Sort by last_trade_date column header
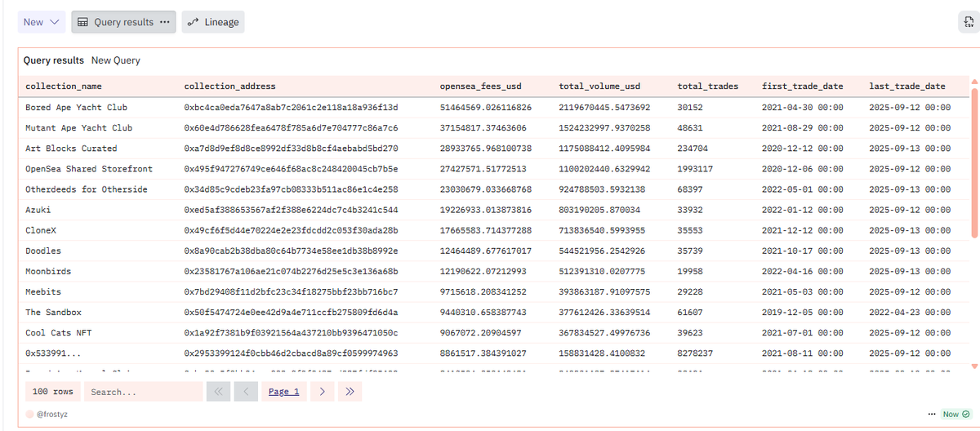This screenshot has height=431, width=980. [x=907, y=87]
